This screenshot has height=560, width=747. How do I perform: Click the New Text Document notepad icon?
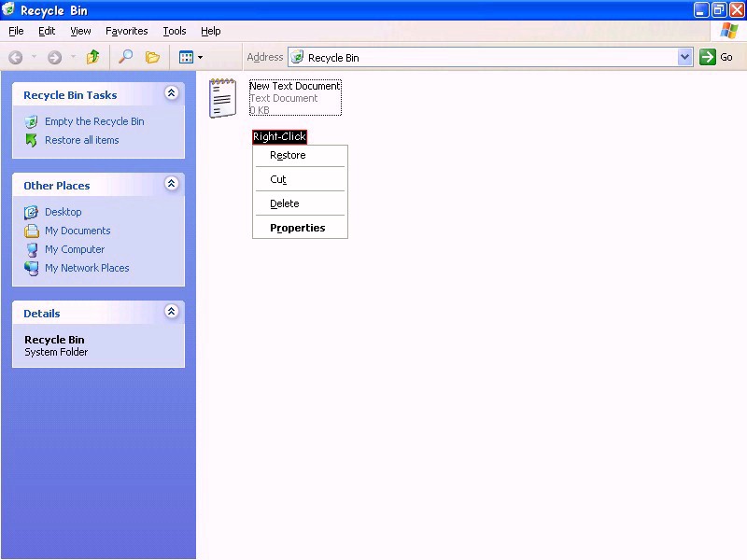coord(222,98)
